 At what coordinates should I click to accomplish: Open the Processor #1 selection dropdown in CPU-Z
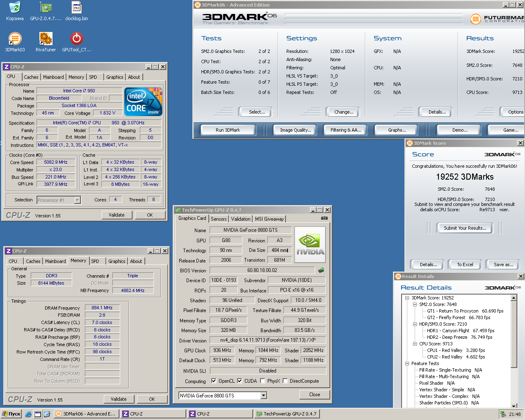click(x=78, y=200)
